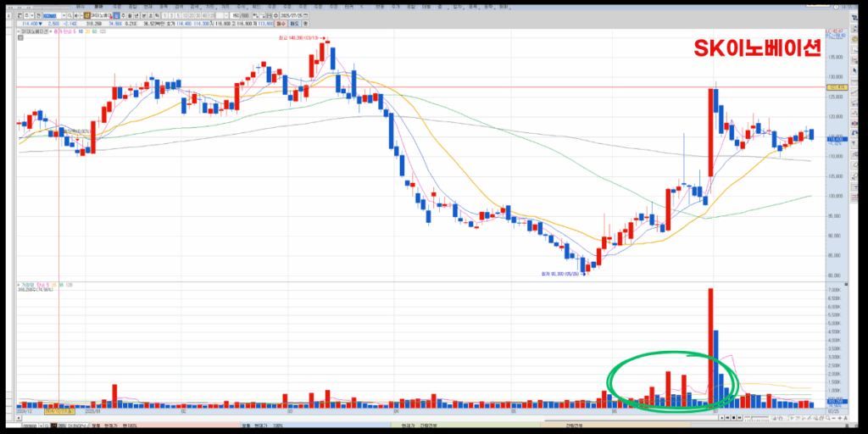Click the red 매수 buy button
This screenshot has width=868, height=434.
(281, 24)
